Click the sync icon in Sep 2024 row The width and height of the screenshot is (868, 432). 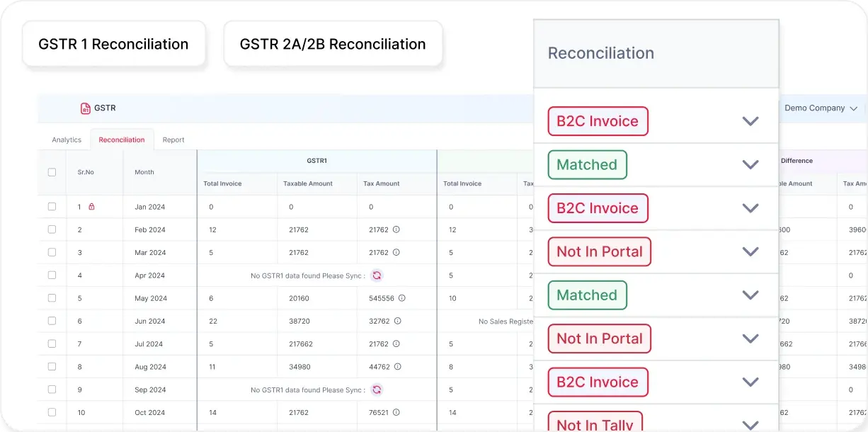[377, 390]
